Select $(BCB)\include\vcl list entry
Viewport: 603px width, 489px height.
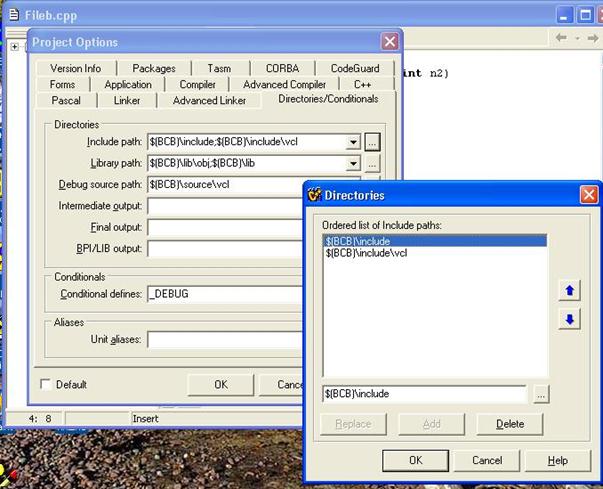435,253
